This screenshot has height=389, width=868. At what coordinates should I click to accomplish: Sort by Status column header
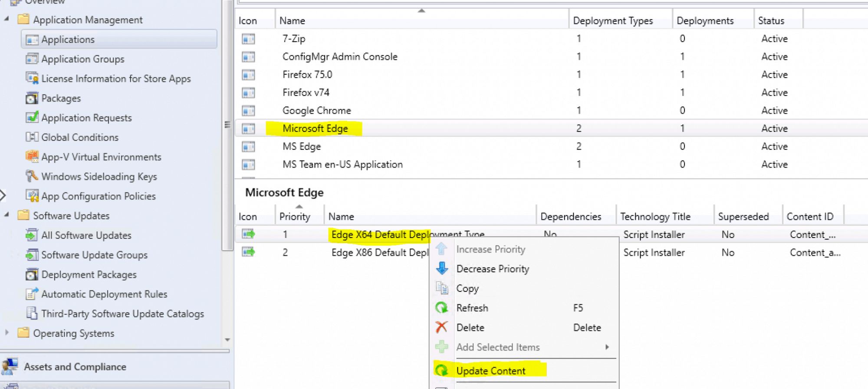[x=779, y=20]
